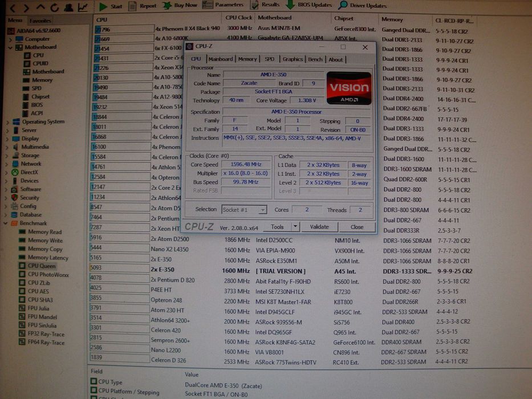This screenshot has height=399, width=532.
Task: Select the SPD tree item
Action: pyautogui.click(x=33, y=88)
